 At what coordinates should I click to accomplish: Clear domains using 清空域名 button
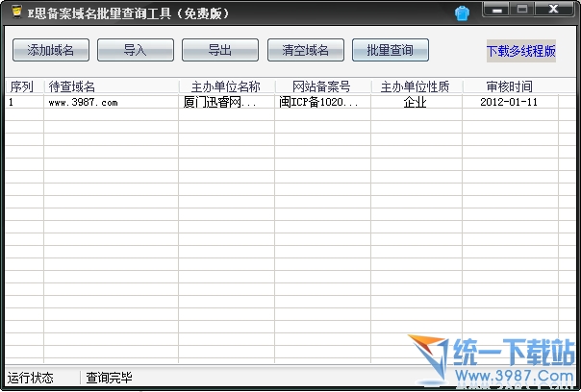[x=306, y=50]
